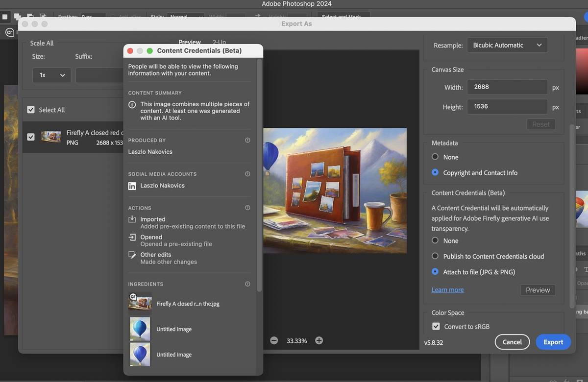Click the Firefly A closed red file name
The height and width of the screenshot is (382, 588).
pos(95,133)
